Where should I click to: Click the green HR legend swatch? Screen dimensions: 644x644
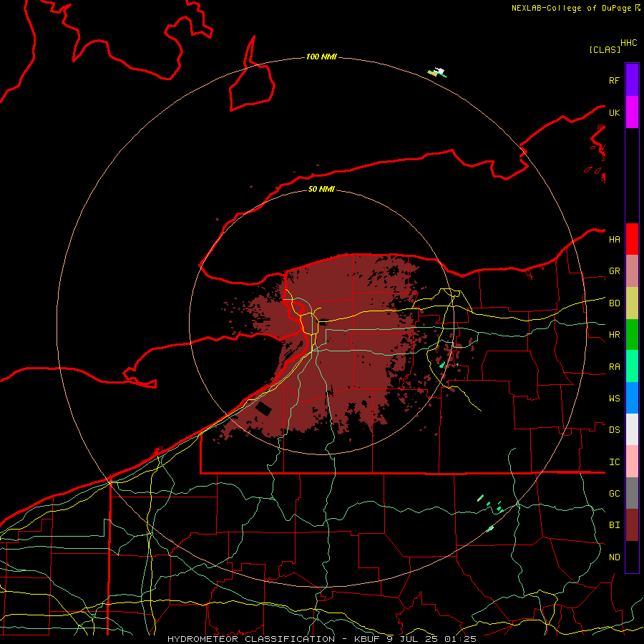(632, 335)
